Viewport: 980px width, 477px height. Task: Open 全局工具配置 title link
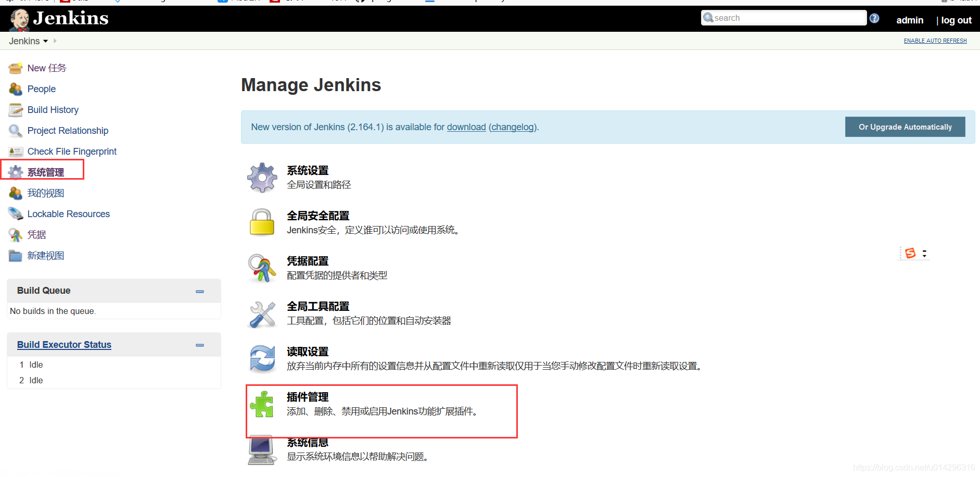(x=318, y=306)
